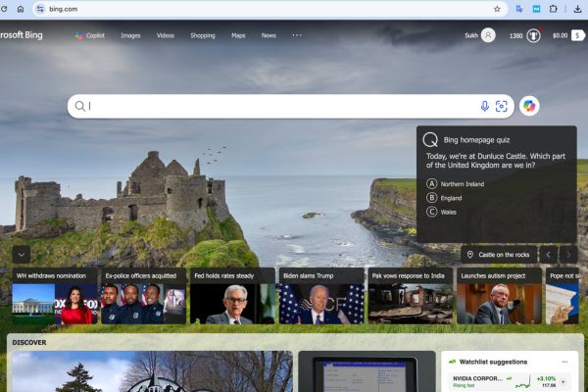
Task: Click the location pin icon on the image caption
Action: 469,255
